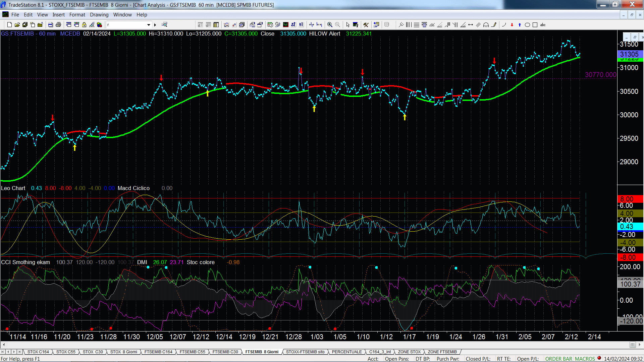Viewport: 644px width, 362px height.
Task: Select the Ellipse drawing tool
Action: tap(527, 25)
